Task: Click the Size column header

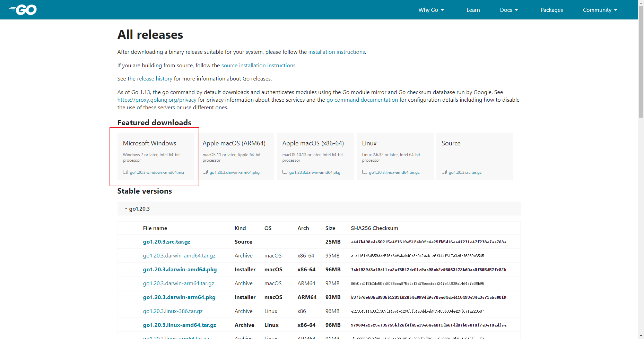Action: (330, 228)
